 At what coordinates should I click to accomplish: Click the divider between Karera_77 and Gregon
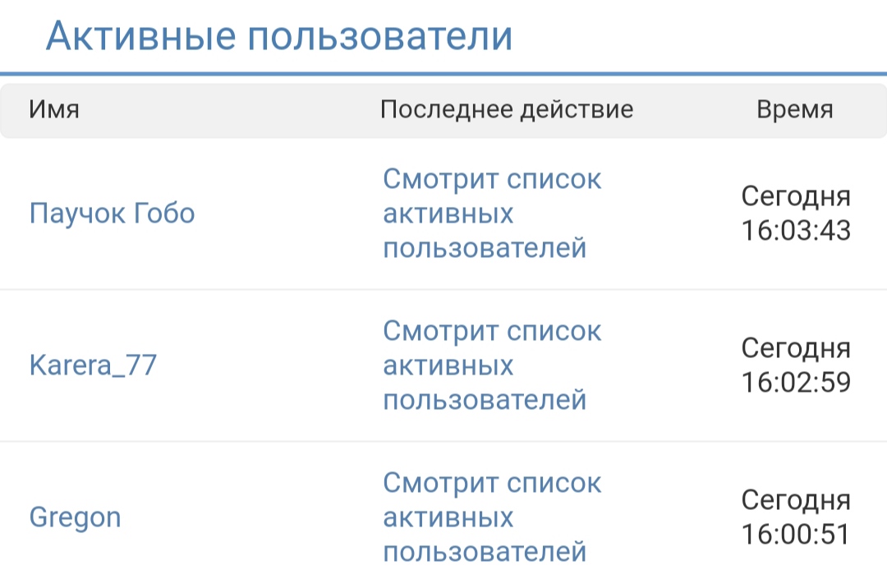pyautogui.click(x=443, y=441)
